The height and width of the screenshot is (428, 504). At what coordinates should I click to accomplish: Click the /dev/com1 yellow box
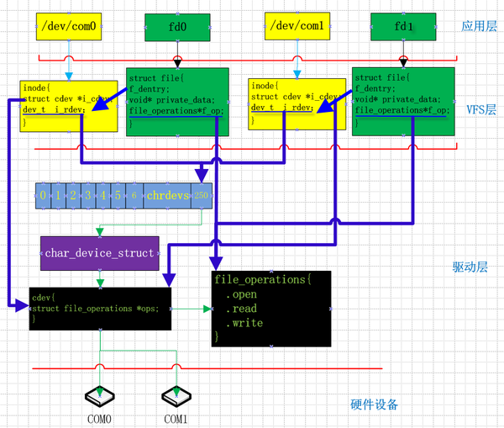tap(297, 26)
